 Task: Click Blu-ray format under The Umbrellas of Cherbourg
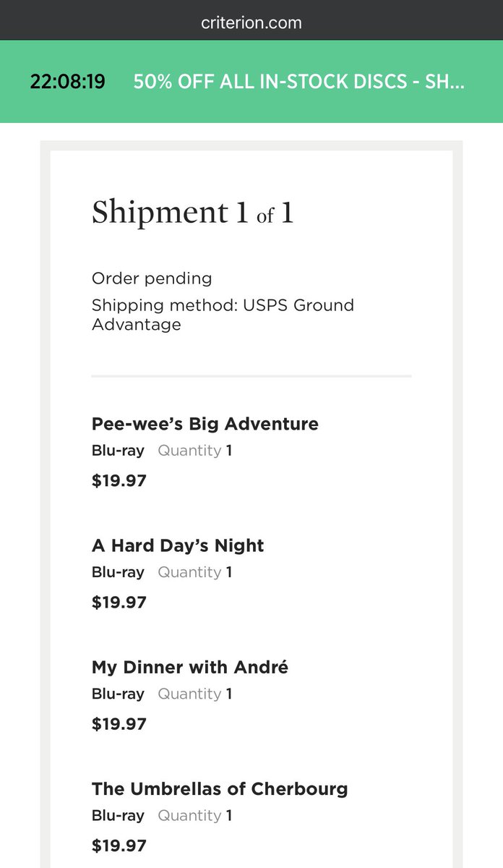(x=118, y=815)
